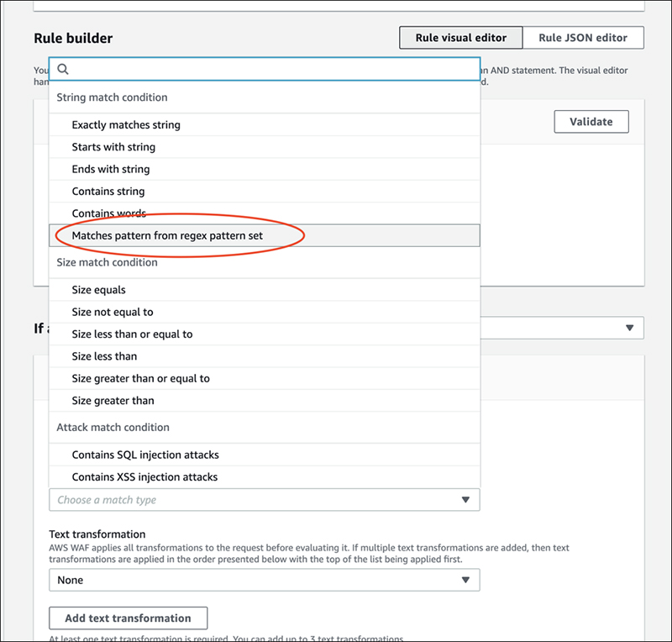Pick Contains string match type
Screen dimensions: 672x642
coord(108,192)
